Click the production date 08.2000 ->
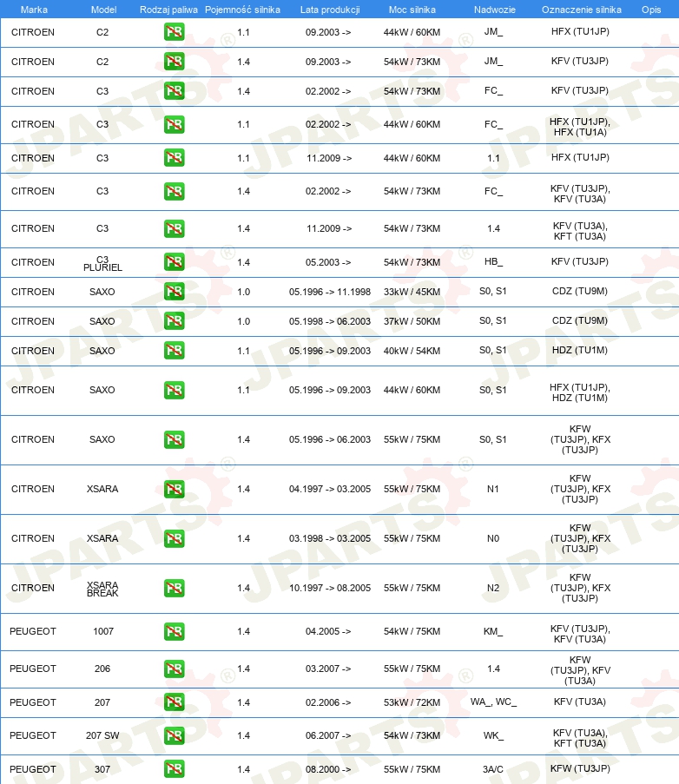Image resolution: width=679 pixels, height=784 pixels. [328, 769]
